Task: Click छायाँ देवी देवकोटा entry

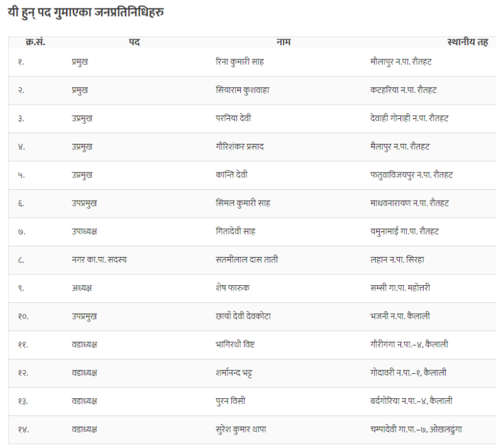Action: [243, 316]
